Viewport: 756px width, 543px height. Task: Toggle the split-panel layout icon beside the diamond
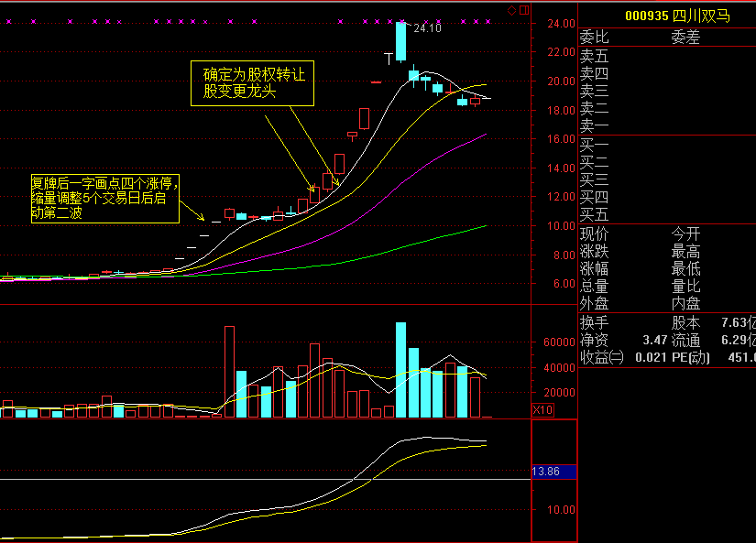pos(524,10)
